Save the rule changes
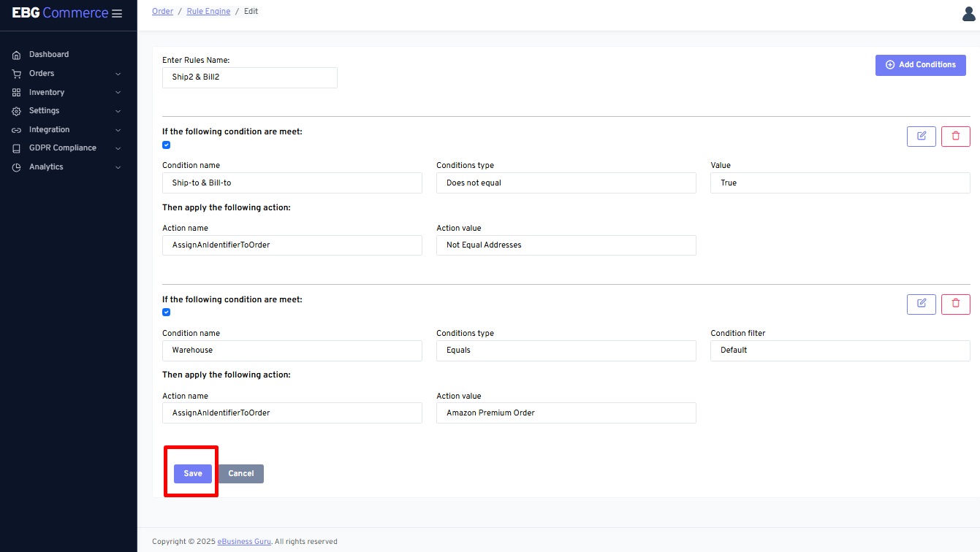Screen dimensions: 980x552 tap(193, 474)
